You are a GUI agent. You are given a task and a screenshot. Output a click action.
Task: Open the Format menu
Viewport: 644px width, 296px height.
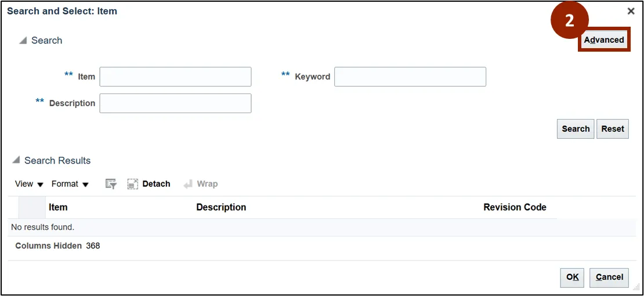(70, 184)
